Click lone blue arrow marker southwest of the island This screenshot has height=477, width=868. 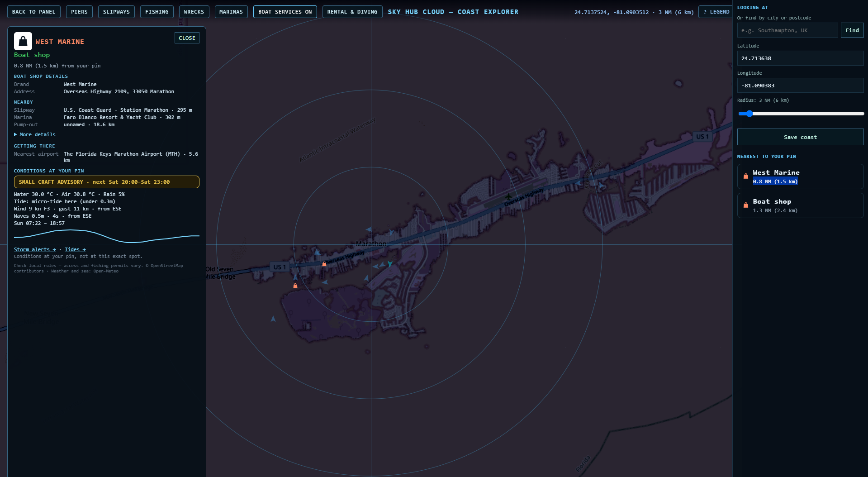click(x=273, y=319)
